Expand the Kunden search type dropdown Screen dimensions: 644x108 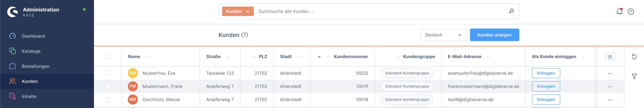[237, 11]
